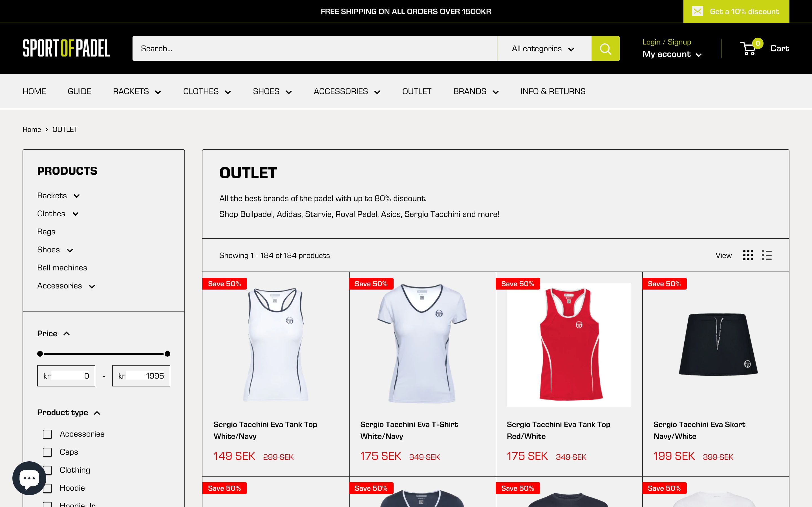
Task: Click the Save 50% badge on the red tank top
Action: pos(518,283)
